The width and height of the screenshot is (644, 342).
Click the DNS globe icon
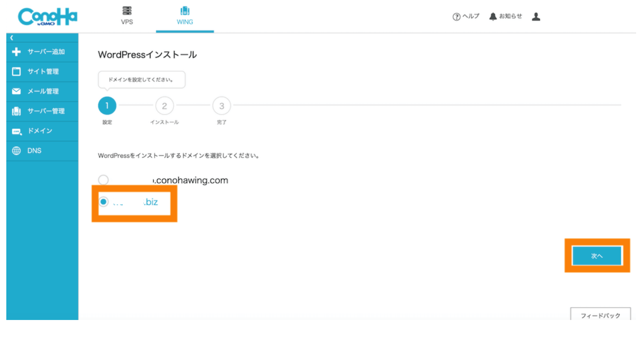click(x=16, y=151)
